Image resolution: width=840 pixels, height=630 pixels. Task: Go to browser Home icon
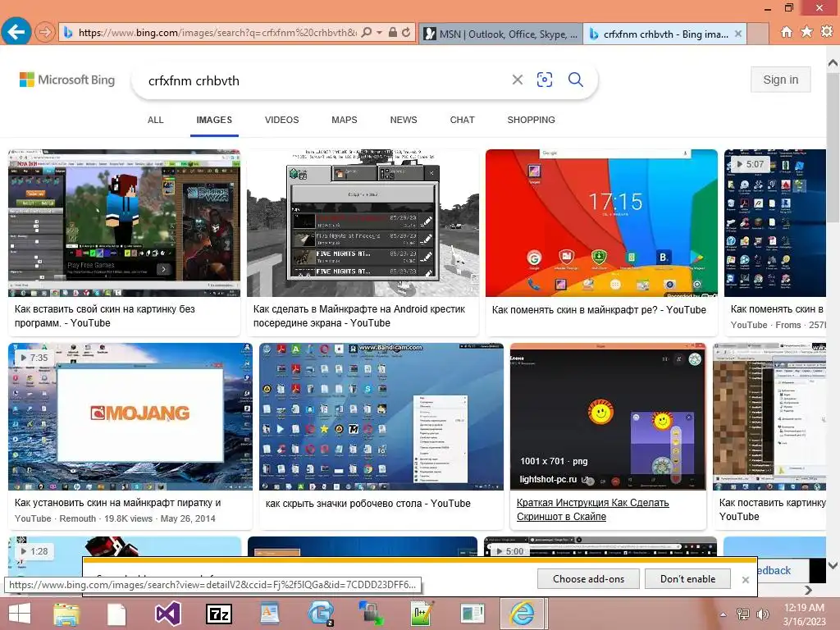pyautogui.click(x=787, y=32)
